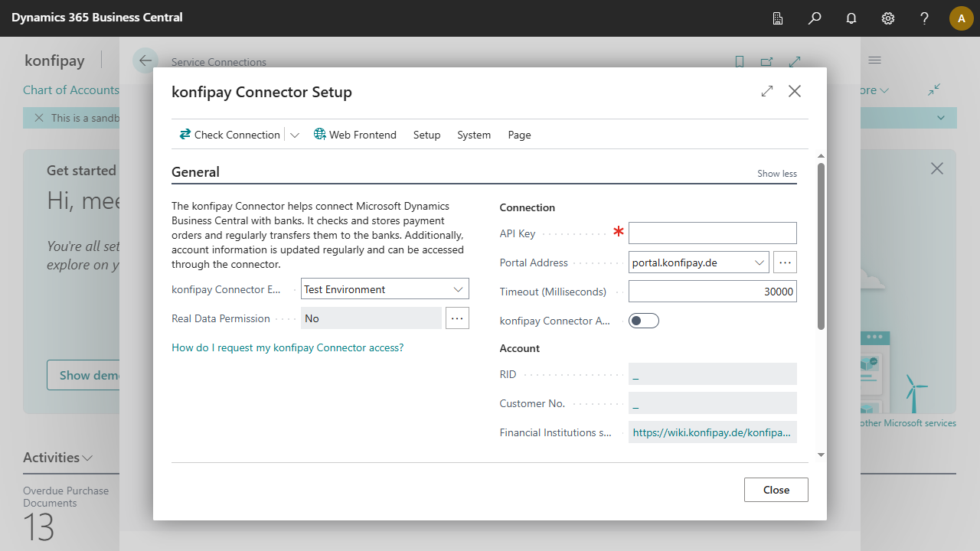Click the dialog vertical scrollbar thumb
This screenshot has width=980, height=551.
point(822,246)
